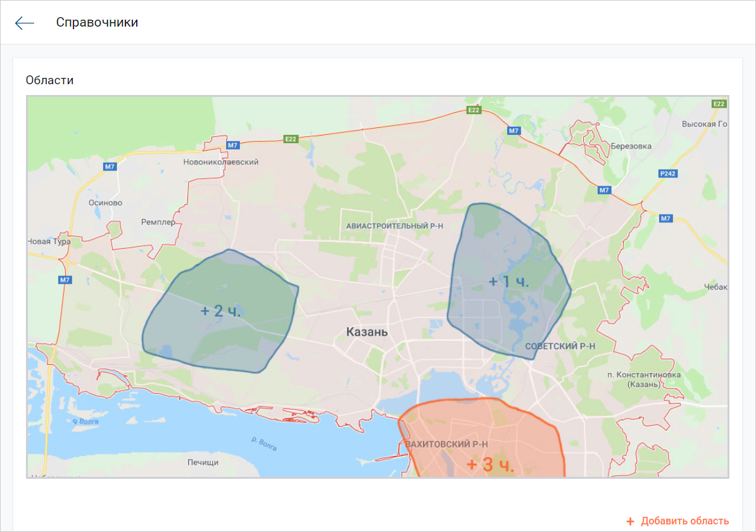The image size is (756, 532).
Task: Select the +2 ч. blue zone
Action: pyautogui.click(x=220, y=311)
